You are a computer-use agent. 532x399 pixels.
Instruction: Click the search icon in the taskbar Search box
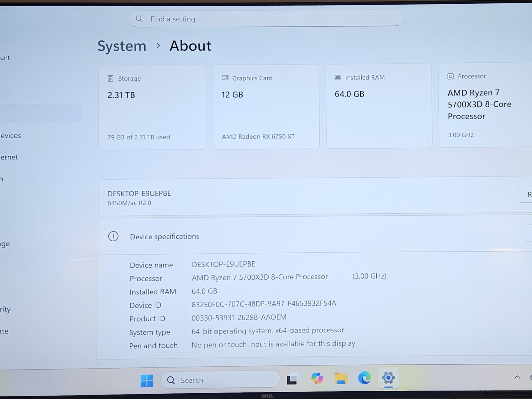[x=171, y=380]
